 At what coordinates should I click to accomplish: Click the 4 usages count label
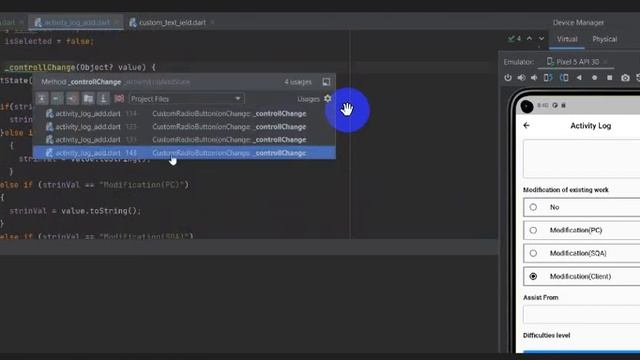(x=298, y=82)
